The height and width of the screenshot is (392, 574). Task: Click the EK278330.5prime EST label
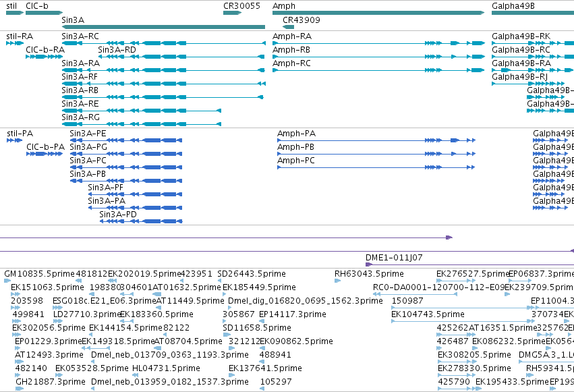pyautogui.click(x=474, y=368)
